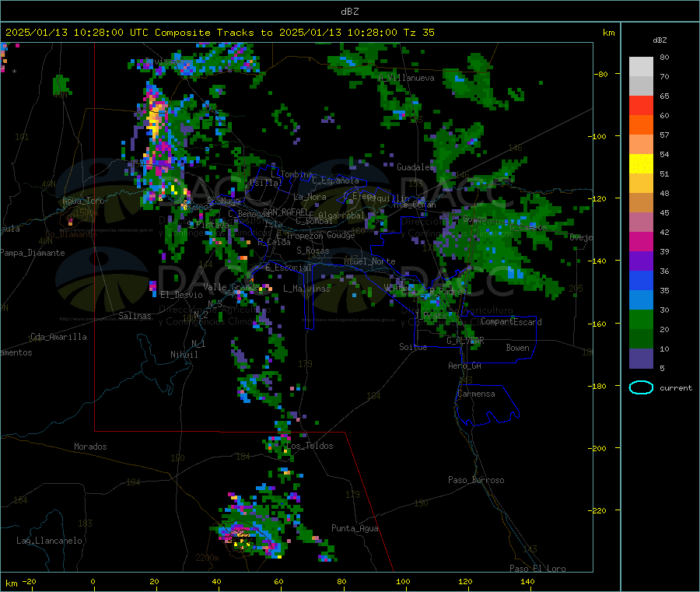Click the 'Cda_Amarilla' map label
Screen dimensions: 700x592
click(x=58, y=337)
